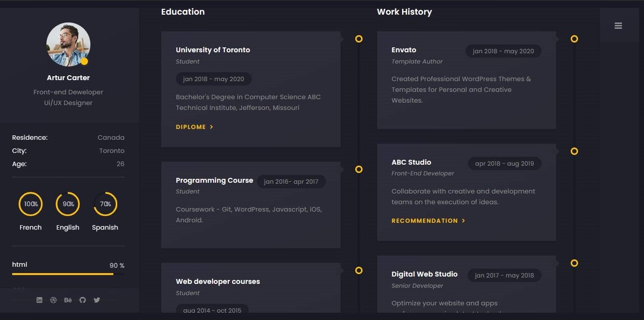Click the yellow online status dot on avatar
The height and width of the screenshot is (320, 644).
pos(85,62)
